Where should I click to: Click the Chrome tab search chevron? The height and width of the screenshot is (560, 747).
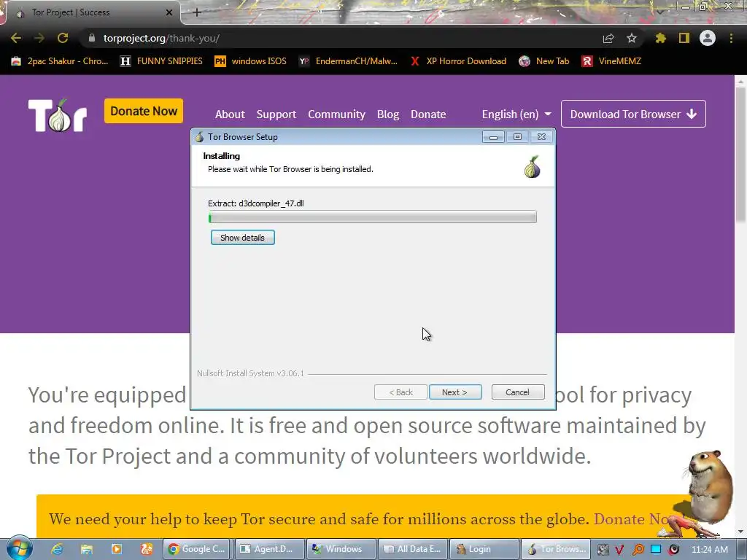tap(659, 12)
